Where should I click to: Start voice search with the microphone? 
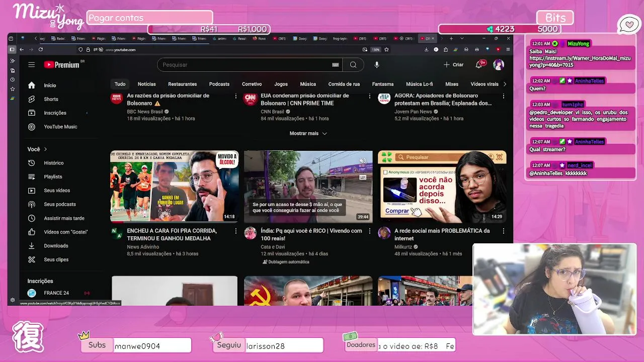[x=376, y=64]
